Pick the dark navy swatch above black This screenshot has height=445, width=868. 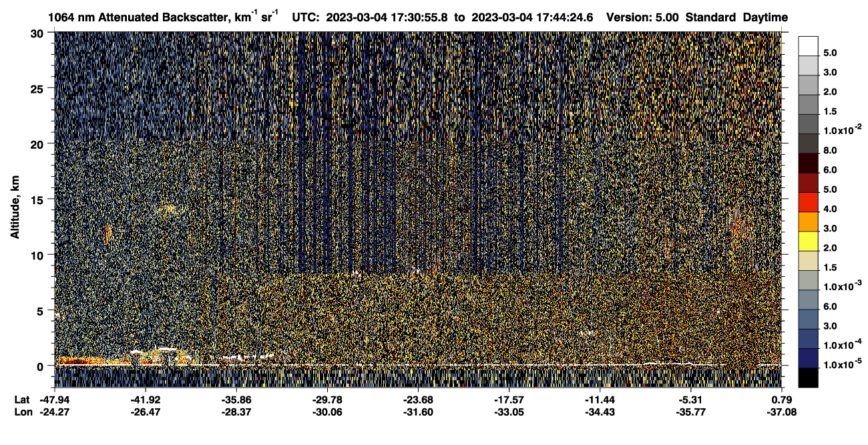[x=808, y=358]
